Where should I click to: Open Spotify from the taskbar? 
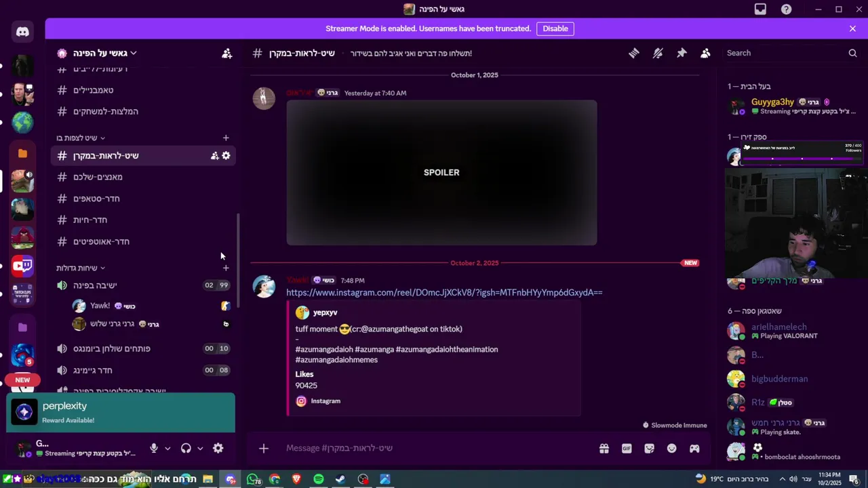point(319,479)
